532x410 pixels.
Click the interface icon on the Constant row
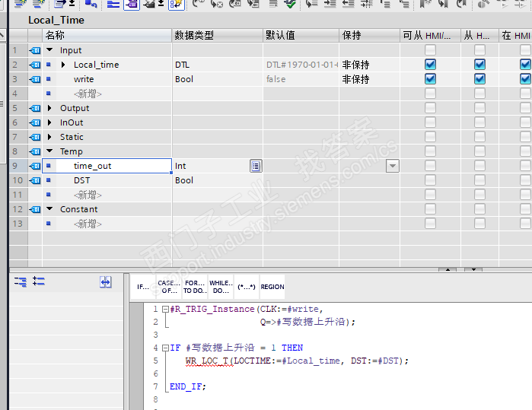[x=35, y=210]
